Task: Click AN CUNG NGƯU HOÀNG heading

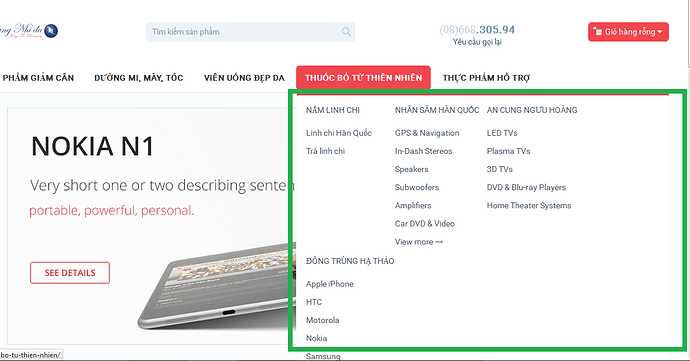Action: [x=532, y=110]
